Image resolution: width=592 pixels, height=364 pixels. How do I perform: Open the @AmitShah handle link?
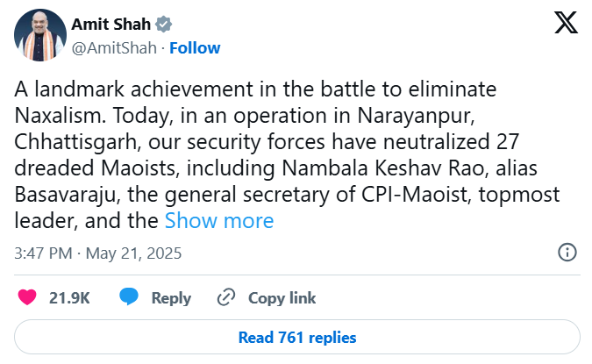[x=115, y=47]
